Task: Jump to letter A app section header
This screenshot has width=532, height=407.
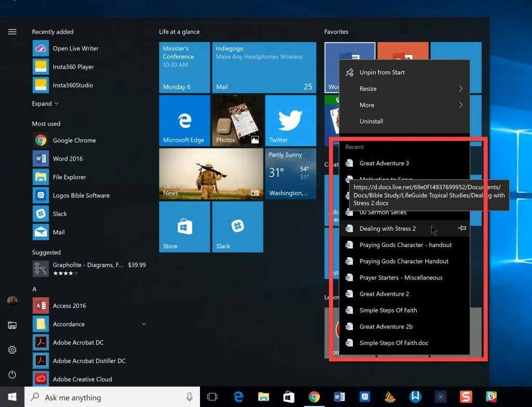Action: (x=34, y=289)
